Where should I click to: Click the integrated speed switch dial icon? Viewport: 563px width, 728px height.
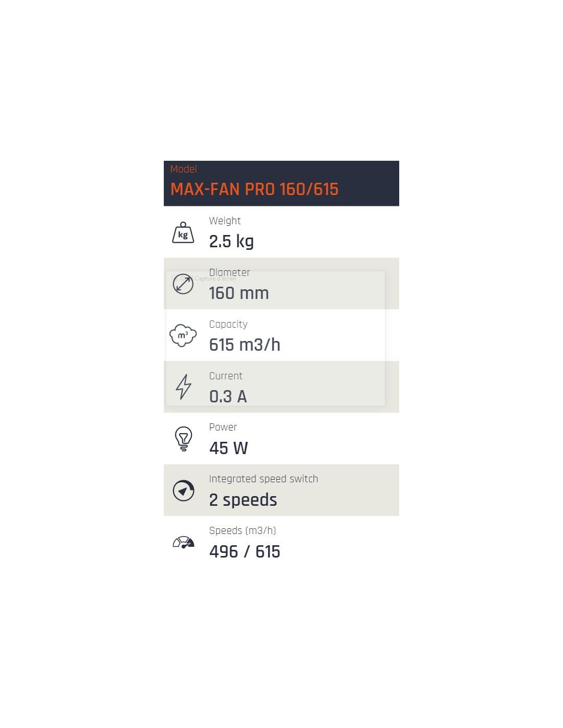pyautogui.click(x=183, y=490)
